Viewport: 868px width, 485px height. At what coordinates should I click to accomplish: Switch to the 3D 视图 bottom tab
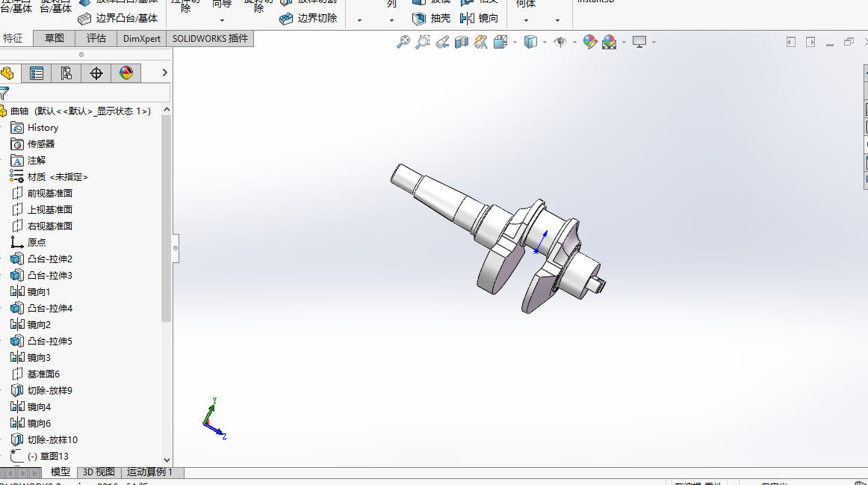[x=99, y=472]
